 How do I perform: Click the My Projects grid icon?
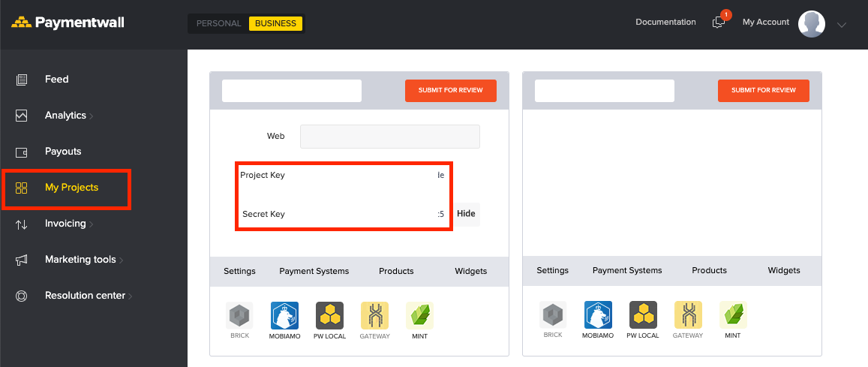[x=22, y=188]
